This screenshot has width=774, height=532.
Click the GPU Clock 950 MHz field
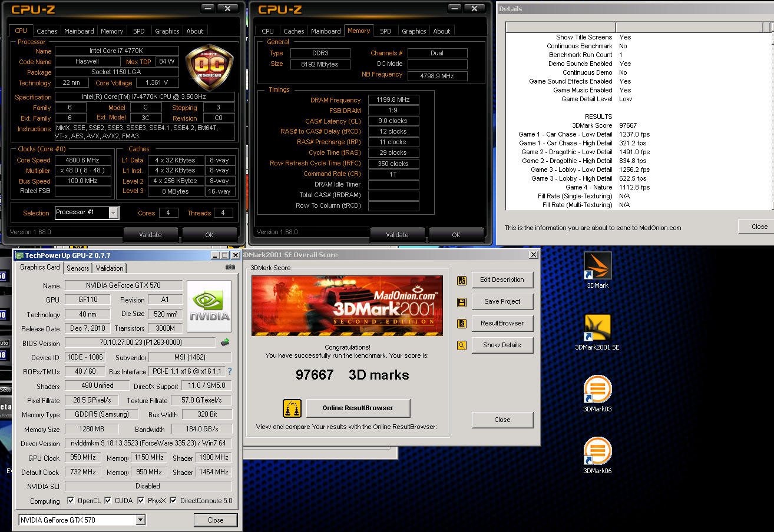[x=82, y=457]
